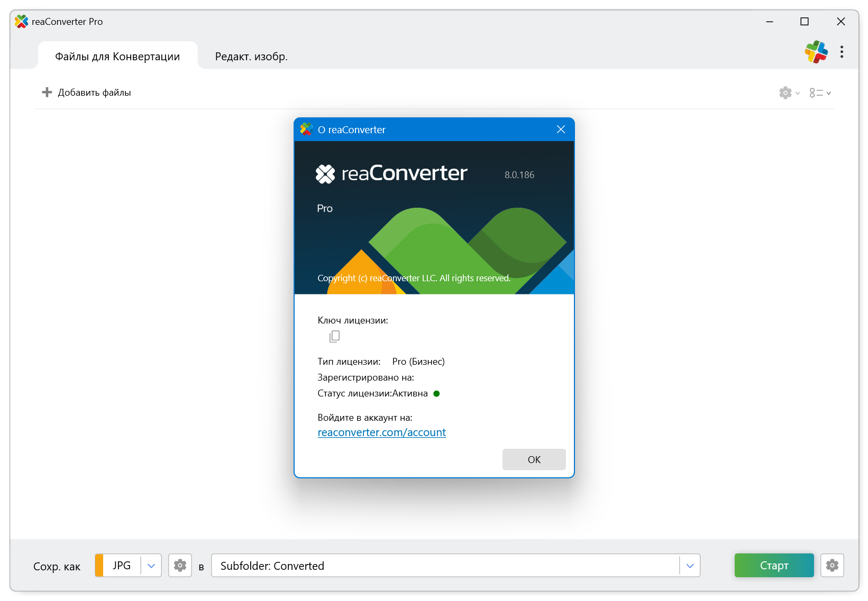Click the plus icon to add files
This screenshot has height=601, width=868.
47,93
